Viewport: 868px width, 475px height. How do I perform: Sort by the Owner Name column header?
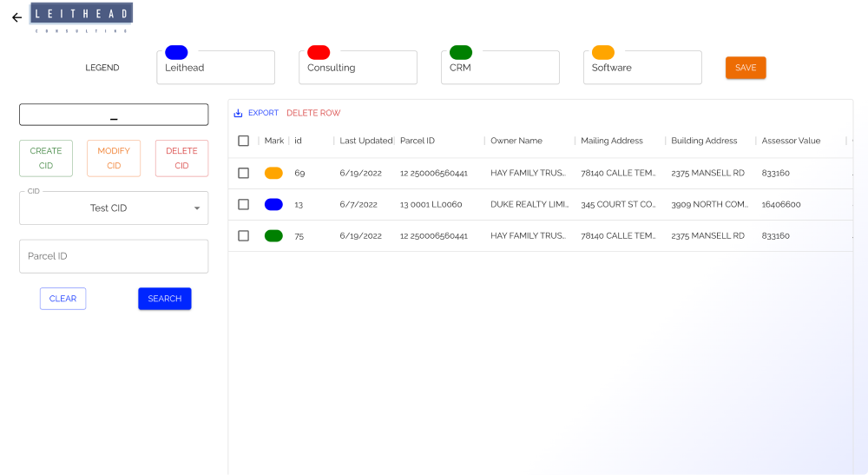click(516, 141)
